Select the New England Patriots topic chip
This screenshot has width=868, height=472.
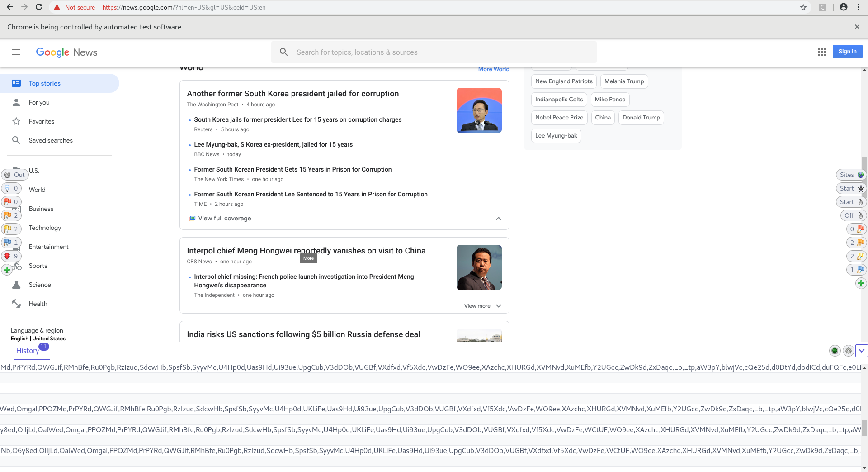coord(564,81)
